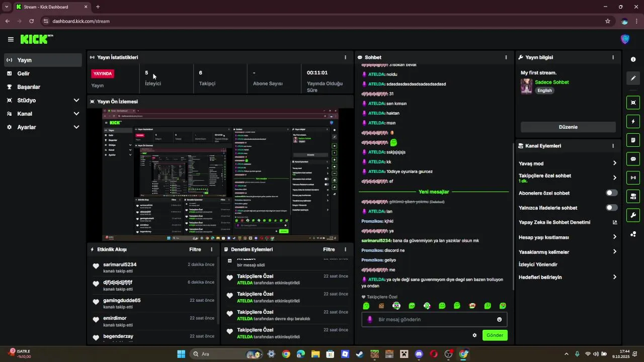The image size is (644, 362).
Task: Click the document icon in the right rail
Action: (633, 140)
